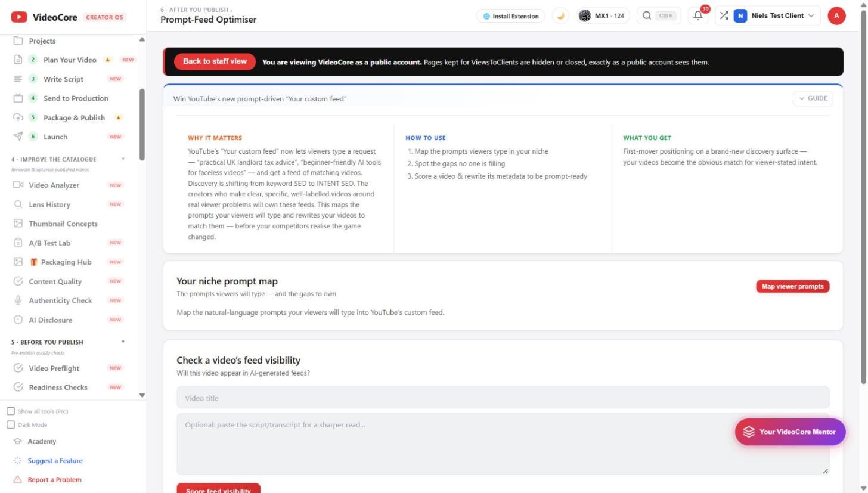Collapse the Before You Publish section

coord(123,342)
